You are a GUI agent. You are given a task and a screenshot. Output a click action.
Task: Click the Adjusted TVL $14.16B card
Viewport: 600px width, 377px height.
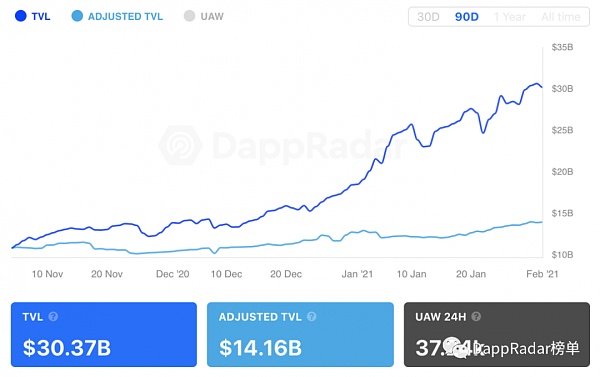(300, 335)
